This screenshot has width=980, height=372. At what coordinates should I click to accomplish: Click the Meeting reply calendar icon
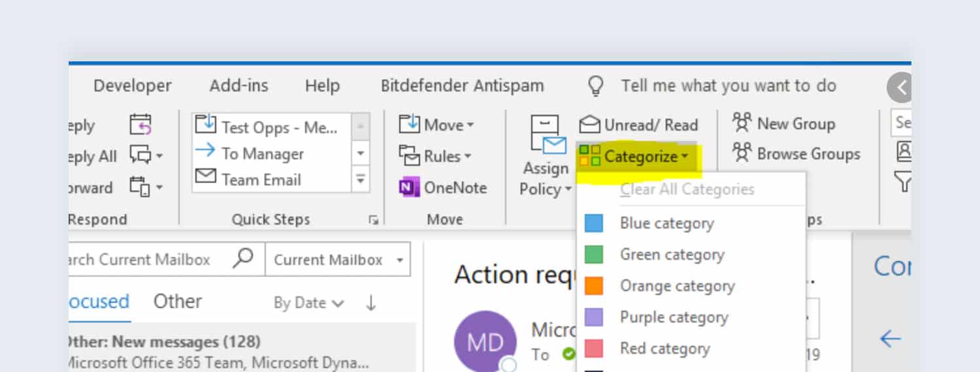tap(140, 124)
